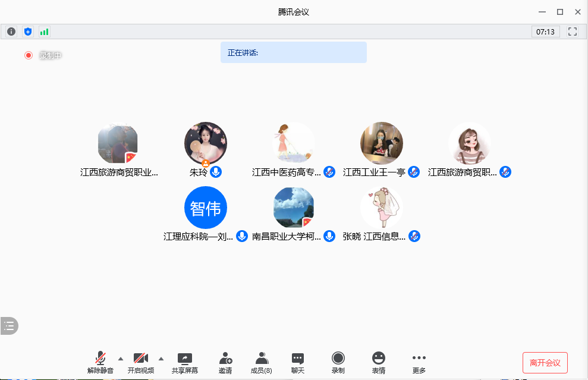Check the green network signal icon

click(44, 32)
